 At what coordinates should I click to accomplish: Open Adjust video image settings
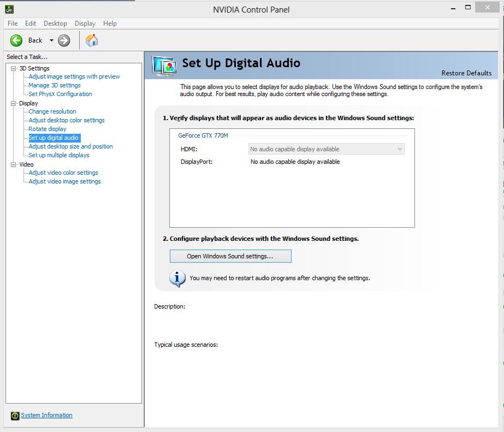64,181
